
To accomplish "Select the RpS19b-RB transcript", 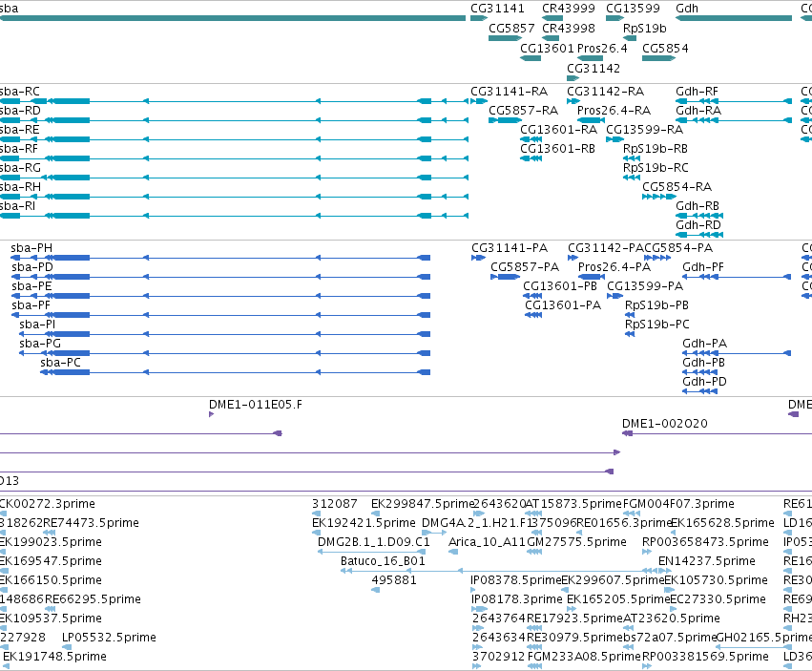I will point(632,158).
